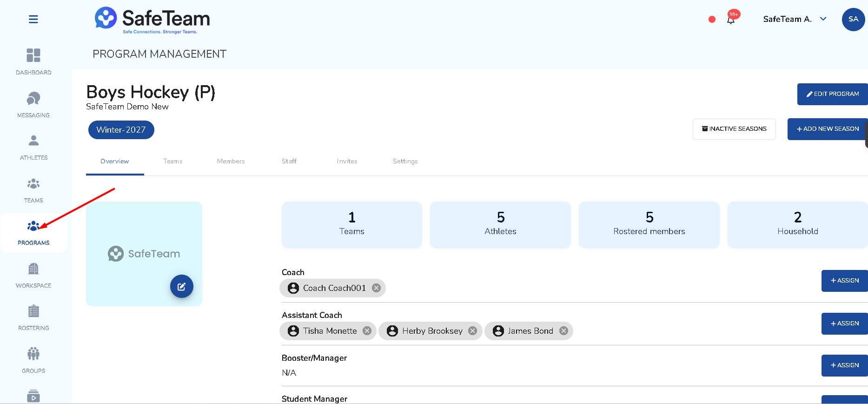
Task: Remove James Bond from Assistant Coach
Action: click(x=564, y=331)
